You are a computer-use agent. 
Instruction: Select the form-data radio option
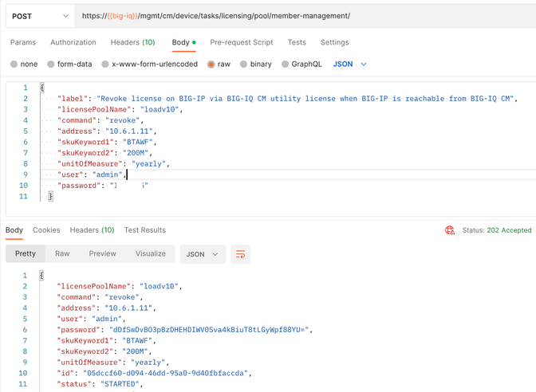coord(51,64)
